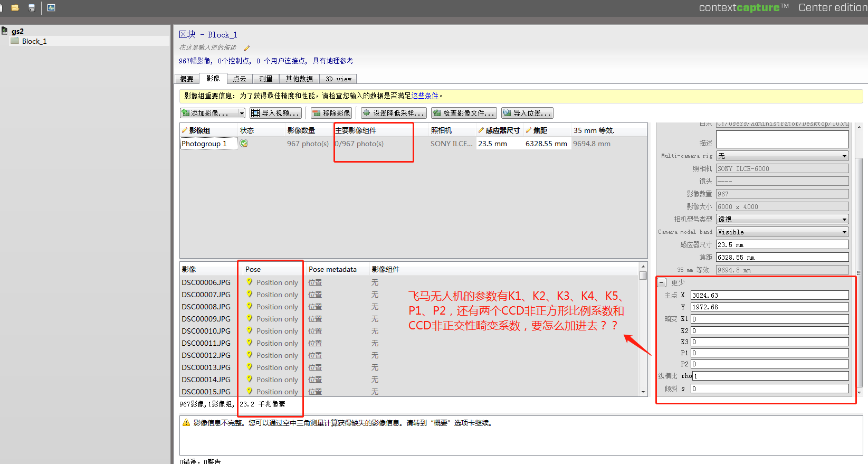Image resolution: width=868 pixels, height=464 pixels.
Task: Select the DSC00010.JPG image row
Action: click(409, 331)
